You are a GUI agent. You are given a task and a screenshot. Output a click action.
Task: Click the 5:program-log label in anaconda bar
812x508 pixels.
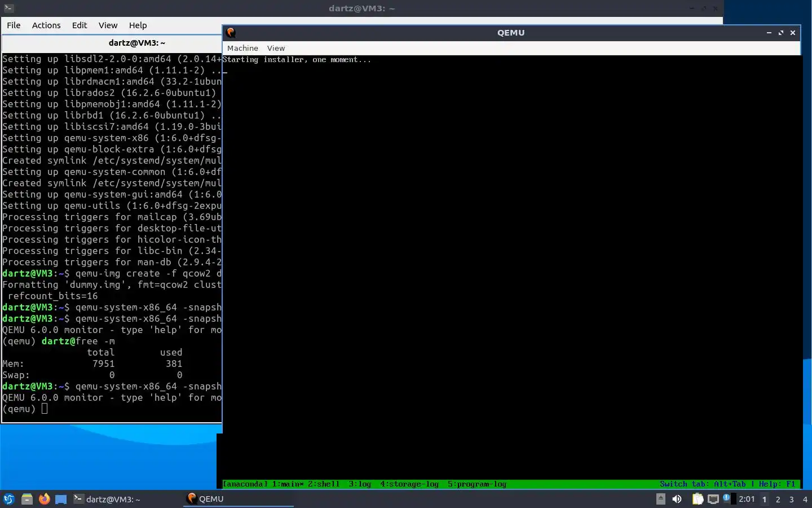pyautogui.click(x=477, y=484)
